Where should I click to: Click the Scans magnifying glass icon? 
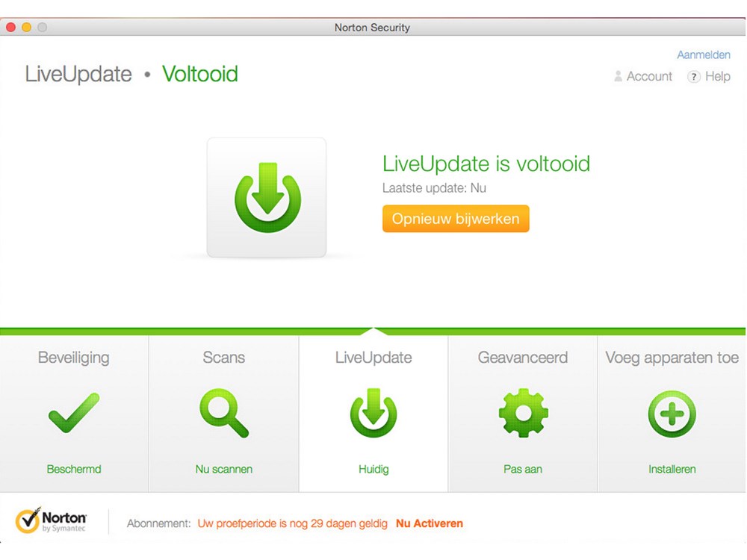tap(224, 413)
